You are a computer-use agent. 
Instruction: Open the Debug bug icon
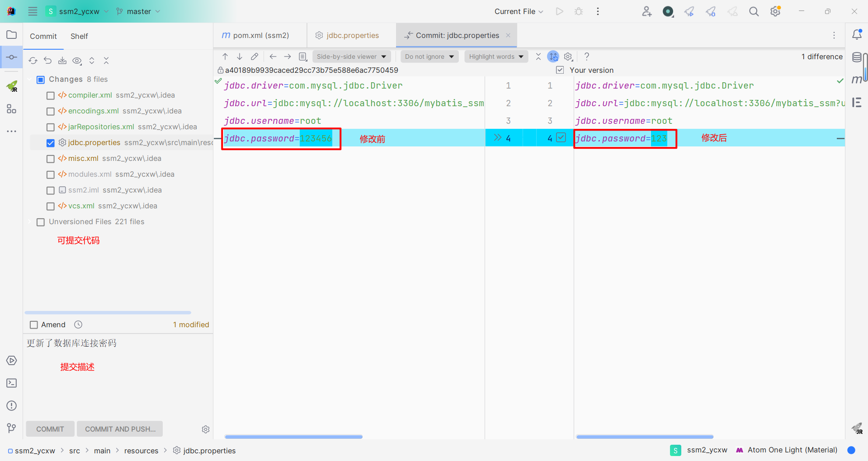click(579, 11)
